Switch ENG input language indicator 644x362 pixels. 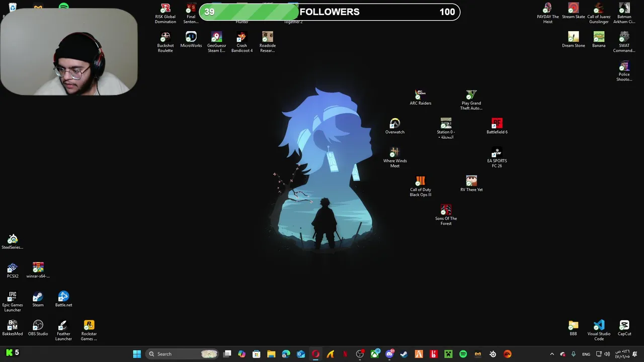[586, 354]
